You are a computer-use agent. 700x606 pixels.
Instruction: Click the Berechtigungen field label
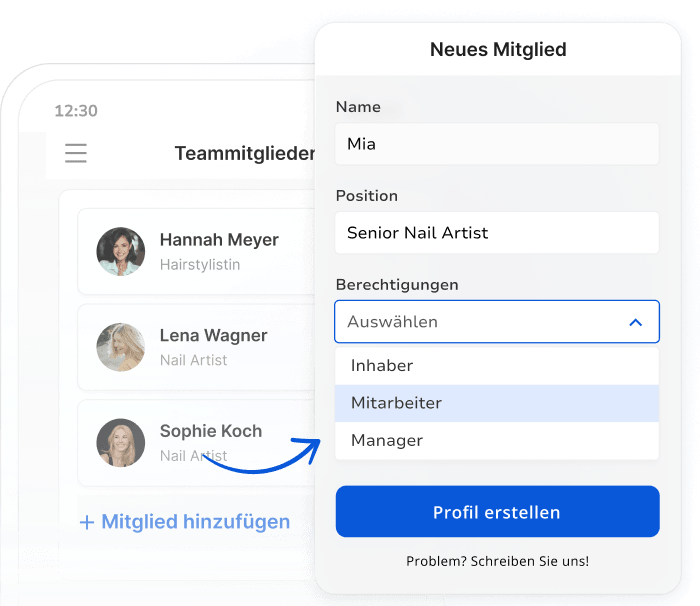397,285
